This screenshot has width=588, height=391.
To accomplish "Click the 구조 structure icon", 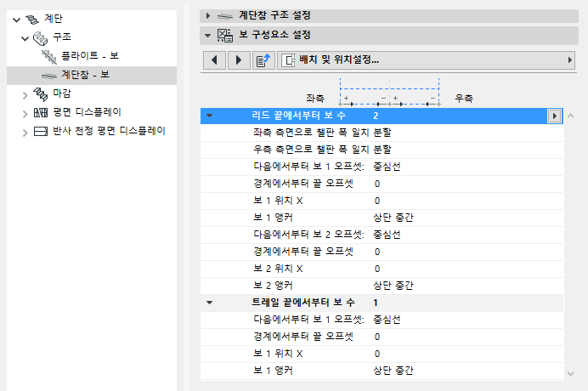I will tap(41, 38).
